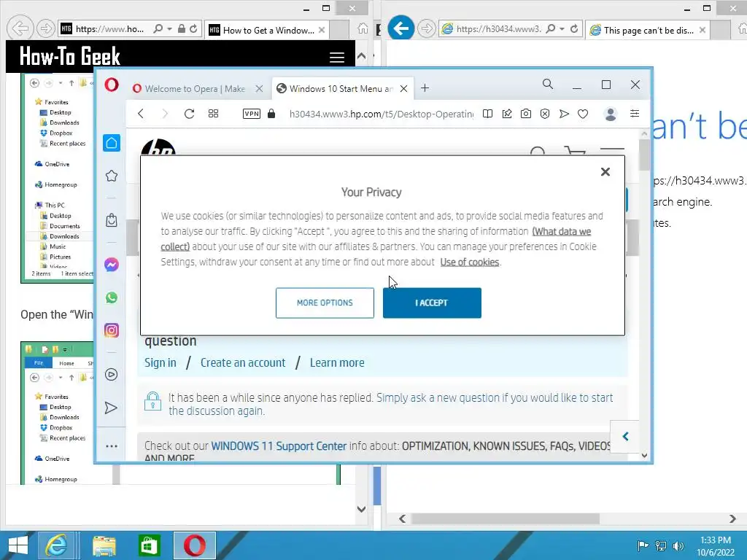Click the Sign in link
Image resolution: width=747 pixels, height=560 pixels.
(160, 363)
